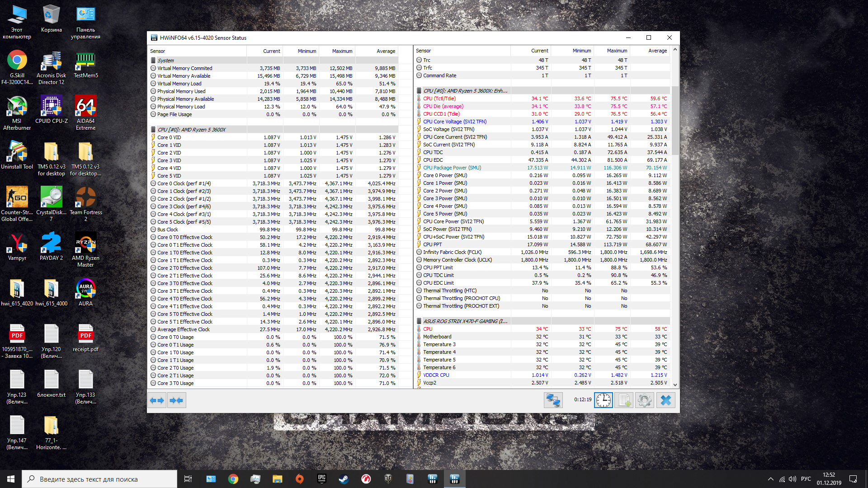The width and height of the screenshot is (868, 488).
Task: Open the remote network monitoring icon
Action: tap(553, 400)
